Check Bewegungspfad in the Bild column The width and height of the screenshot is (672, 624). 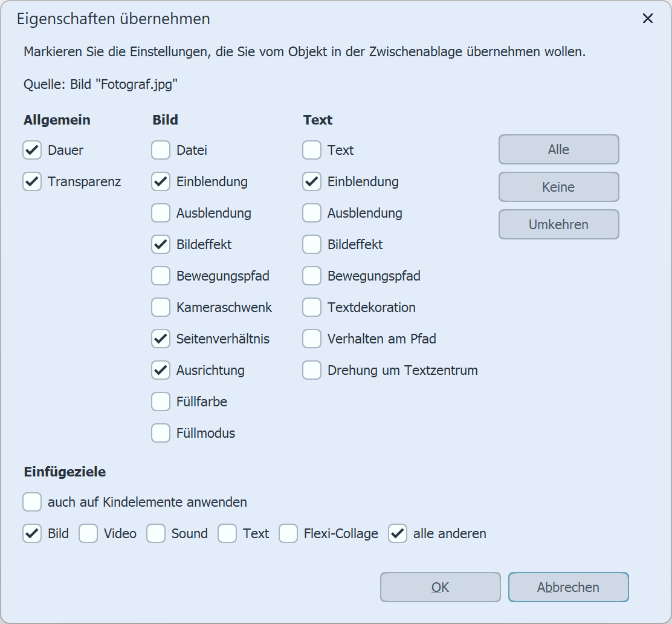(x=161, y=276)
